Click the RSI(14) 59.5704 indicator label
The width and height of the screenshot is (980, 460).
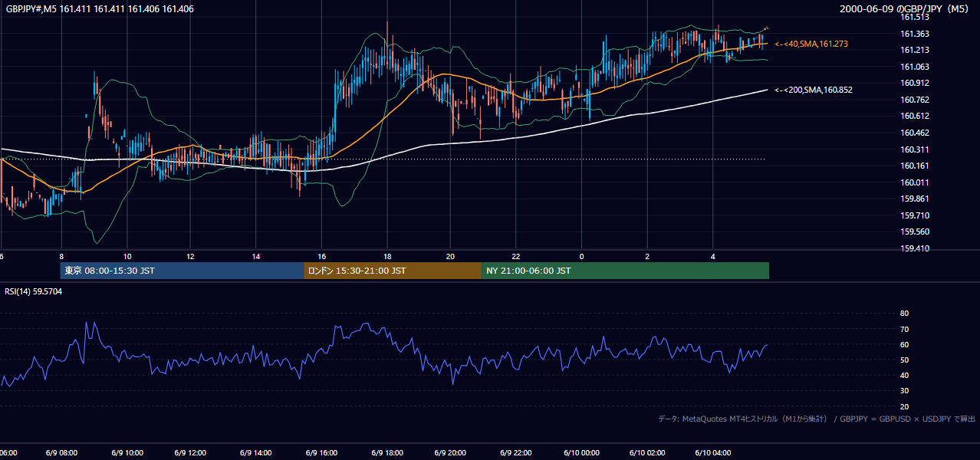[x=33, y=291]
